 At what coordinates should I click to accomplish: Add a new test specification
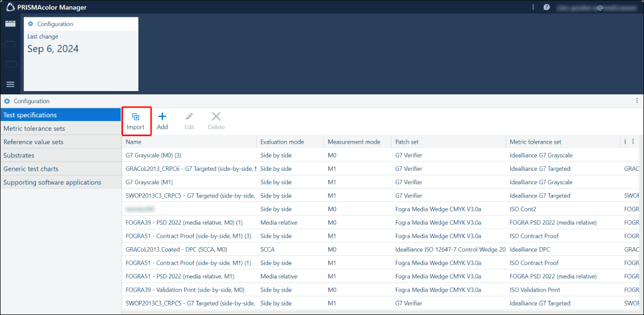[162, 117]
